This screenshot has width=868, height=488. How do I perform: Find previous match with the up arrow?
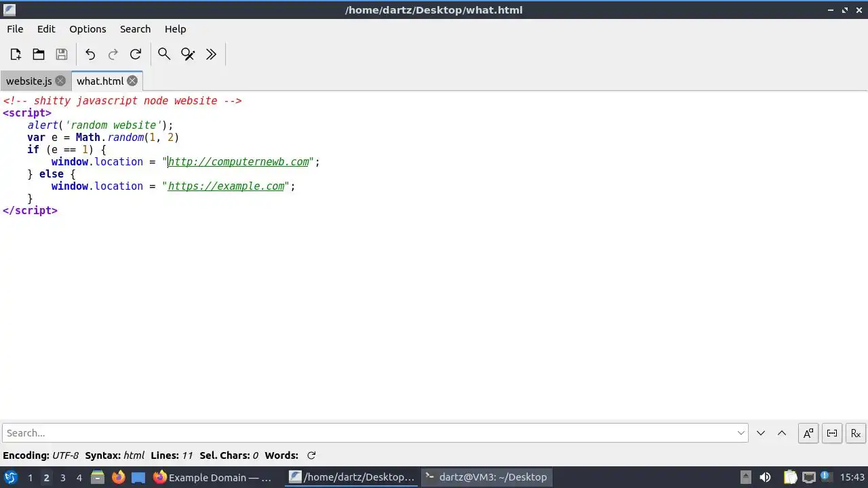(x=782, y=433)
